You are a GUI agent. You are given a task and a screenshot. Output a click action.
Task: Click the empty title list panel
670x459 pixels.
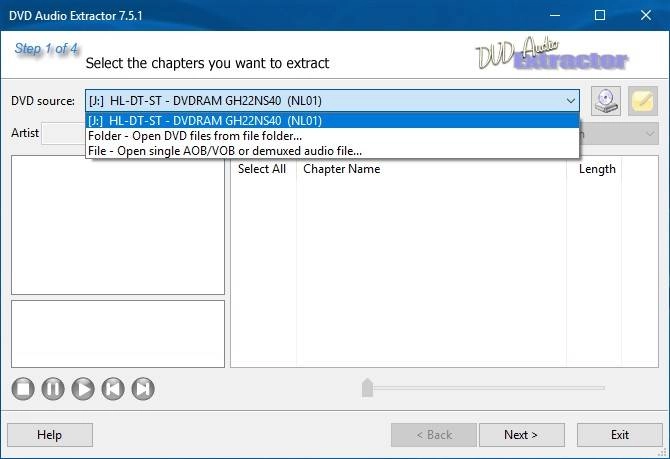[x=118, y=225]
